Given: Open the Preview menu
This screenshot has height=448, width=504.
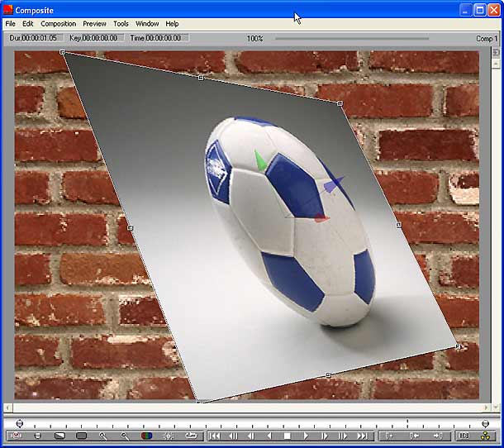Looking at the screenshot, I should tap(94, 24).
